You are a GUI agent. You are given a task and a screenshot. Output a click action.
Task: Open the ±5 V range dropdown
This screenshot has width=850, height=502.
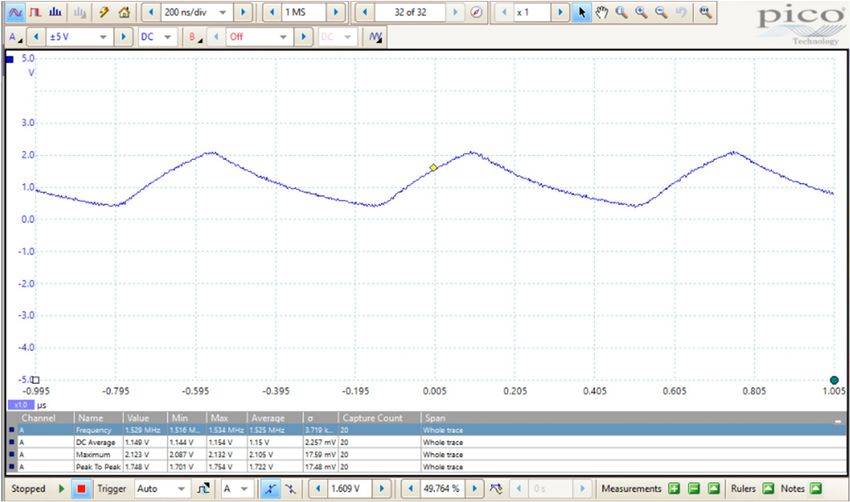pos(103,37)
